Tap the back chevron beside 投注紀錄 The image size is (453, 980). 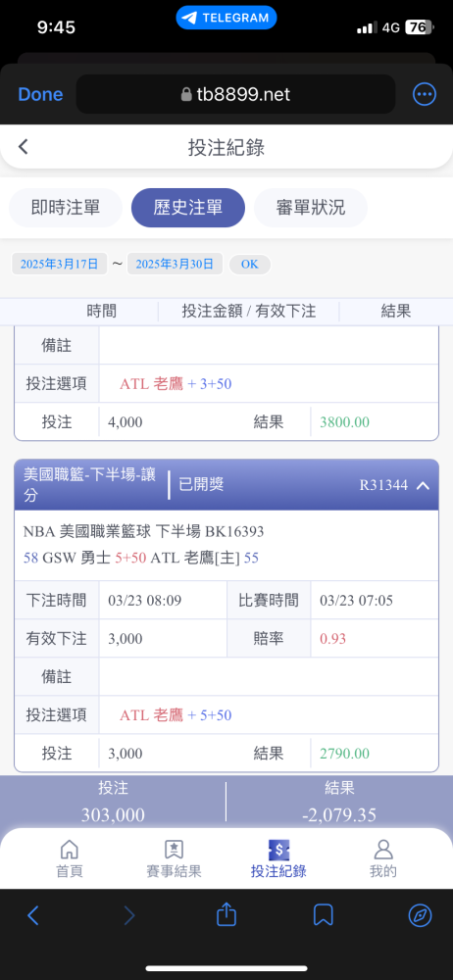(x=24, y=148)
